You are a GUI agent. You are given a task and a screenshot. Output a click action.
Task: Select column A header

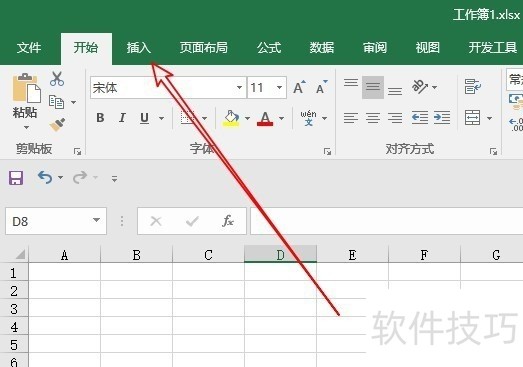(64, 255)
